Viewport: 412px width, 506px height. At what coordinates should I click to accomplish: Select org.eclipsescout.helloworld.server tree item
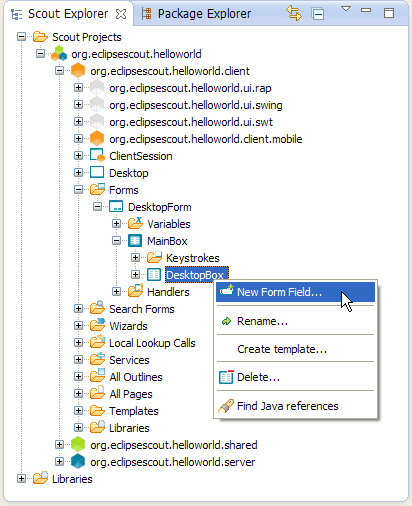pyautogui.click(x=173, y=462)
